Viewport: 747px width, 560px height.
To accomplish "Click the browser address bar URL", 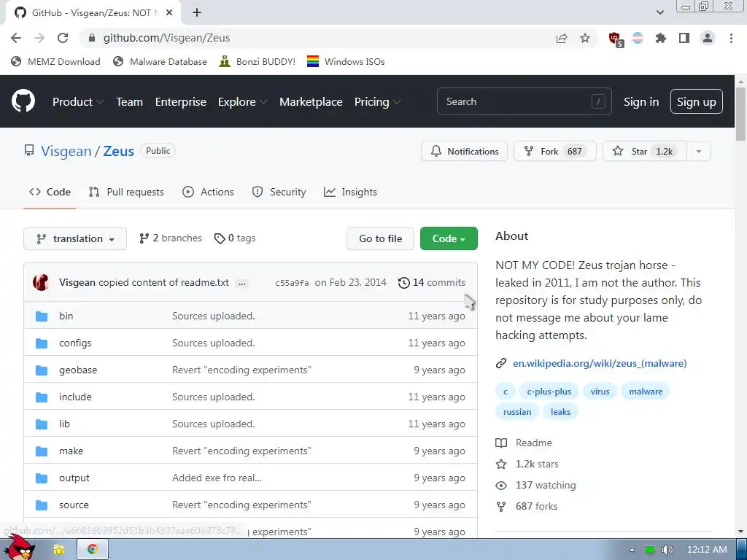I will pyautogui.click(x=167, y=38).
